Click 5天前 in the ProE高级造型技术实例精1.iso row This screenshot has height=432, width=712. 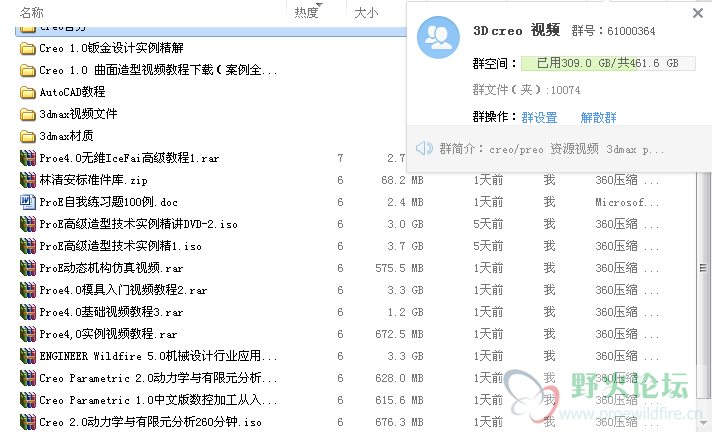point(488,246)
